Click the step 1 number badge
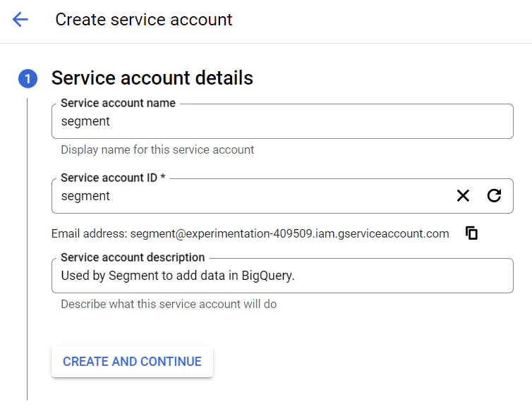Image resolution: width=532 pixels, height=411 pixels. (28, 78)
